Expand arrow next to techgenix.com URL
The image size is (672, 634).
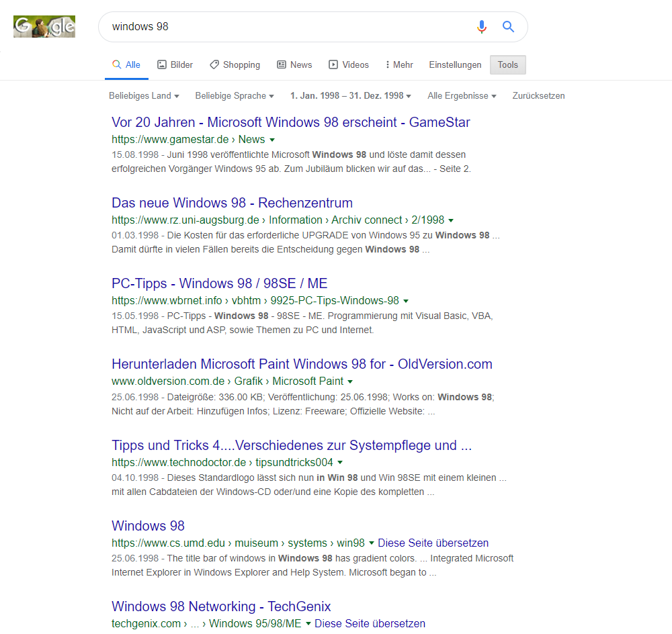(308, 624)
